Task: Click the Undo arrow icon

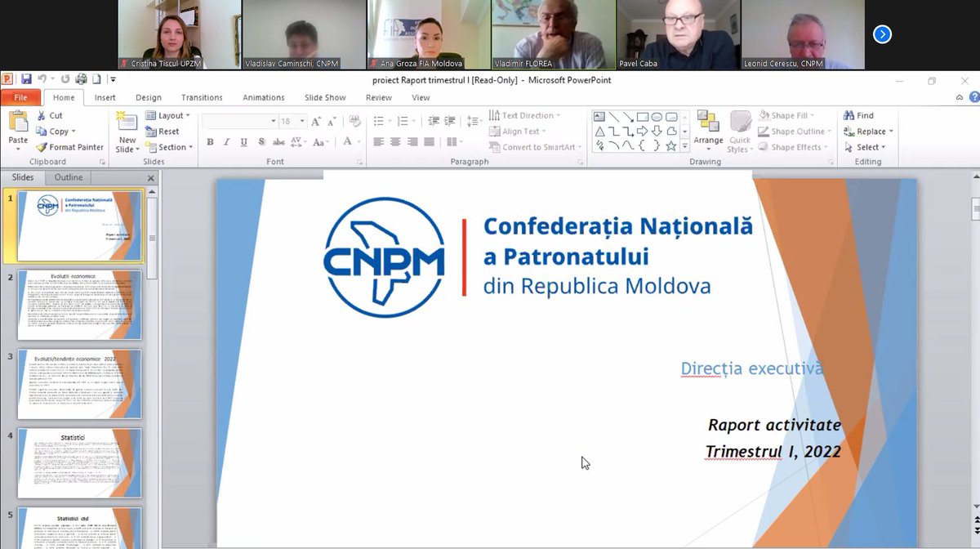Action: [x=42, y=79]
